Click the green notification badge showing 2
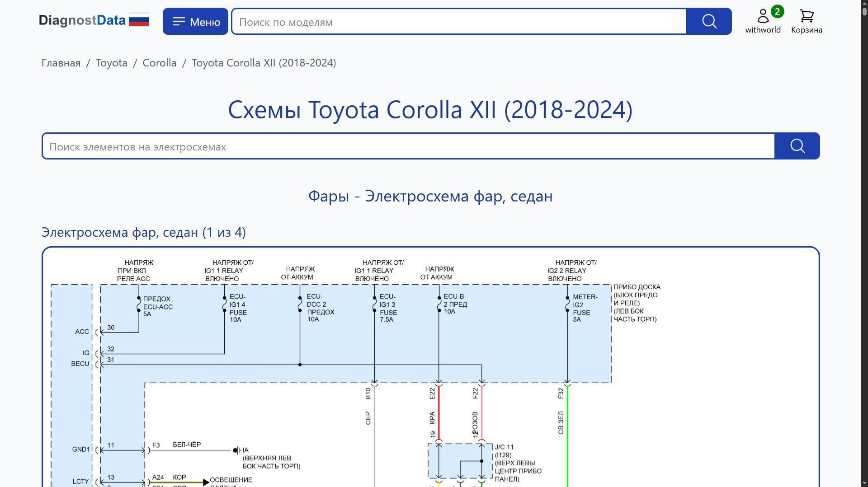Viewport: 868px width, 487px height. [777, 11]
